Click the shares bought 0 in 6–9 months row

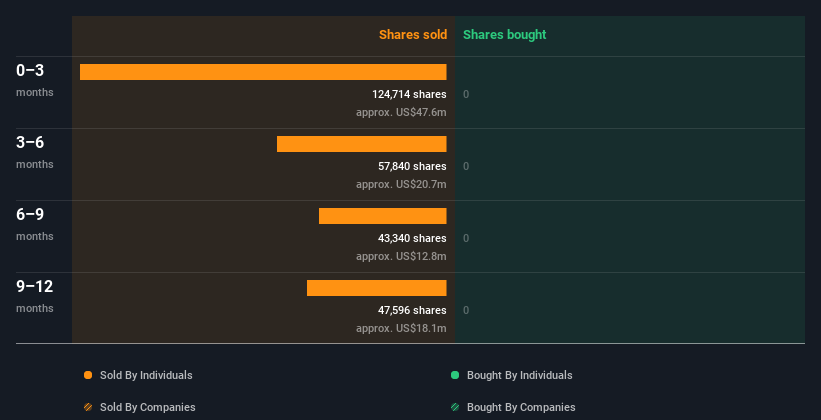point(466,238)
